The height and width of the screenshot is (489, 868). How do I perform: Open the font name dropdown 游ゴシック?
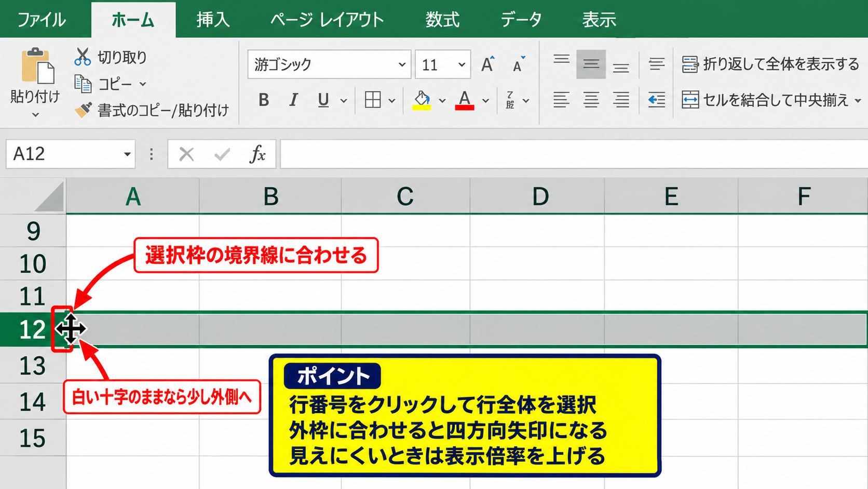click(402, 64)
